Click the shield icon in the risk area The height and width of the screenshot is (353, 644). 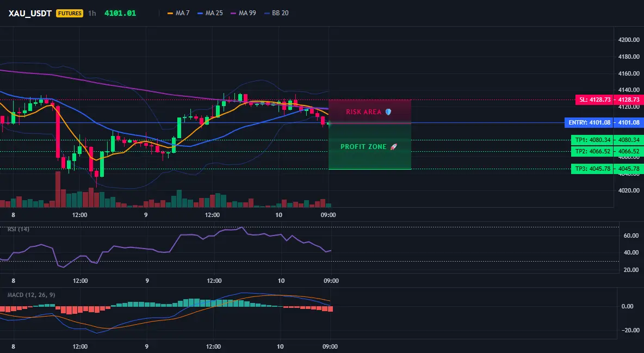click(x=388, y=112)
